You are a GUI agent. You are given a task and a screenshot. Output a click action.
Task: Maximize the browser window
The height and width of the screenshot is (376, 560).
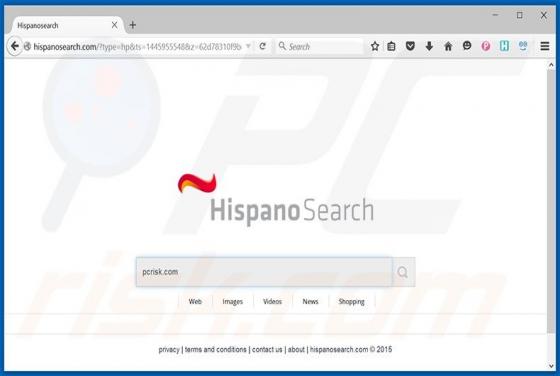520,15
